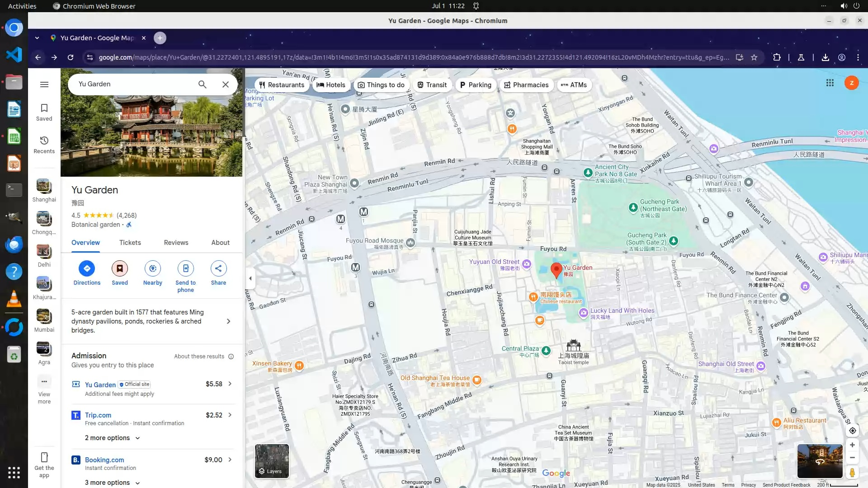Collapse the side panel arrow
This screenshot has width=868, height=488.
250,278
